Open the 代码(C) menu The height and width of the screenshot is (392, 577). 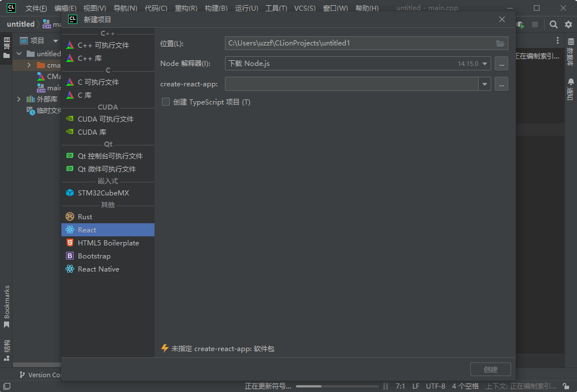156,8
